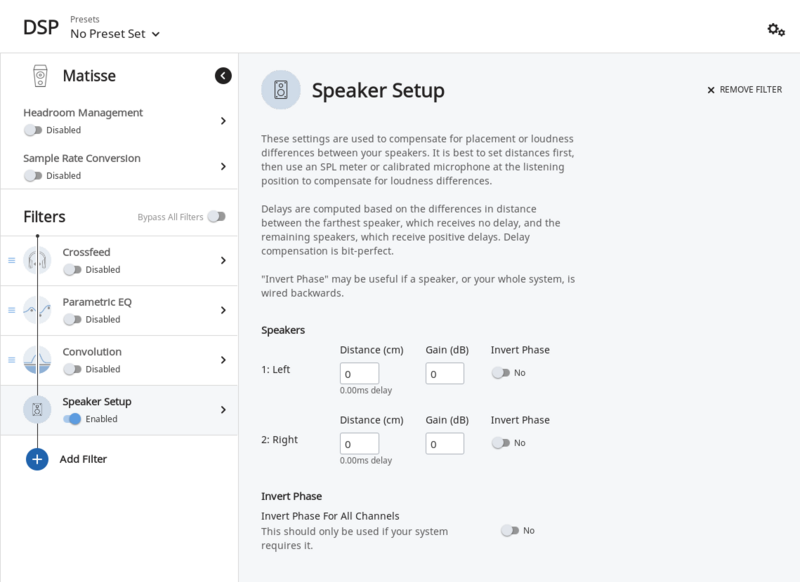The height and width of the screenshot is (582, 800).
Task: Click the Crossfeed headphone icon
Action: [x=37, y=260]
